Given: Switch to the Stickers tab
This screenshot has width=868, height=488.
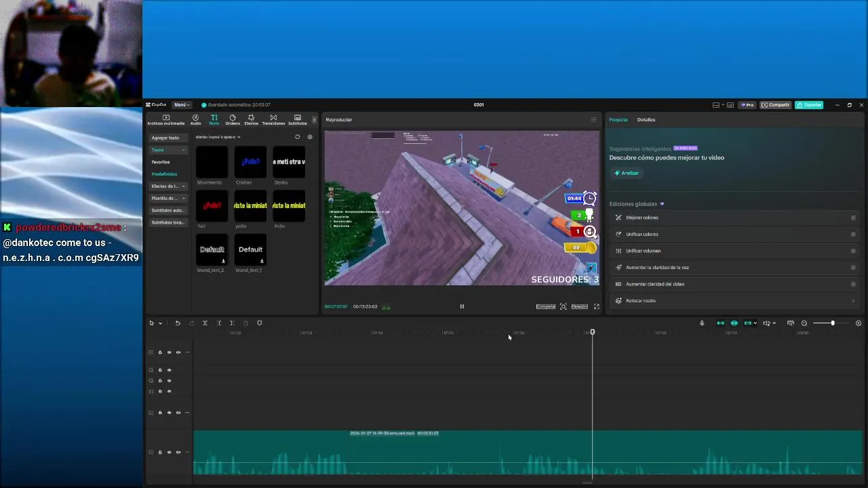Looking at the screenshot, I should tap(233, 120).
